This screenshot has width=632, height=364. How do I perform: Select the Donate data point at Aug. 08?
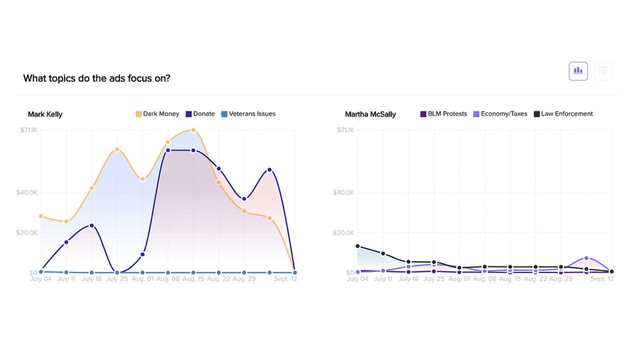(x=168, y=150)
